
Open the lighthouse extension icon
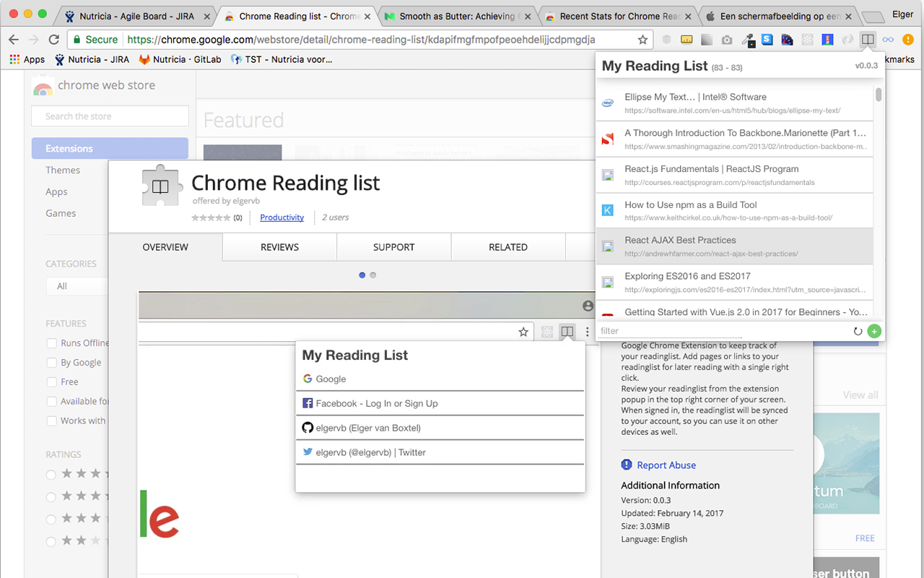pyautogui.click(x=827, y=40)
